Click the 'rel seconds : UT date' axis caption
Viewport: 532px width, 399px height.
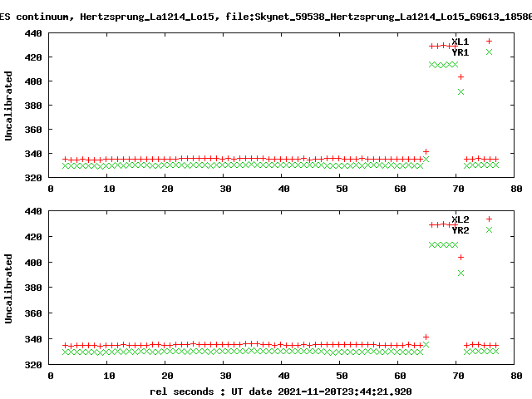[281, 392]
